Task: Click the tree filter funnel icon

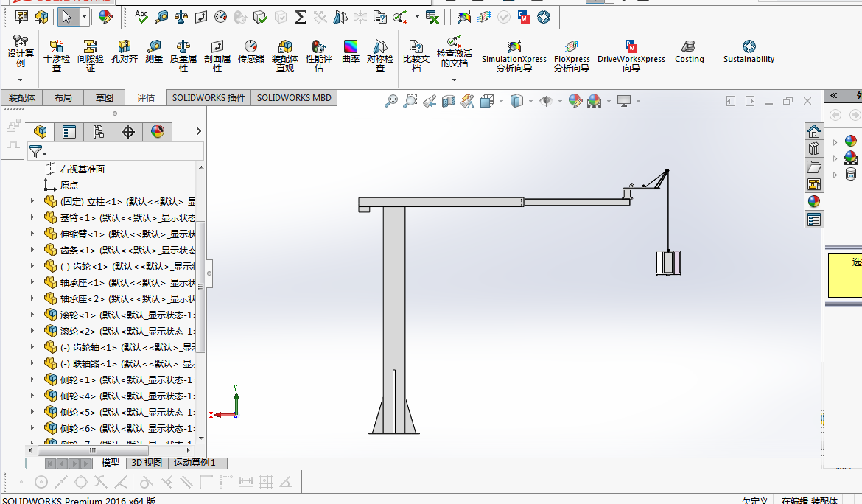Action: tap(36, 152)
